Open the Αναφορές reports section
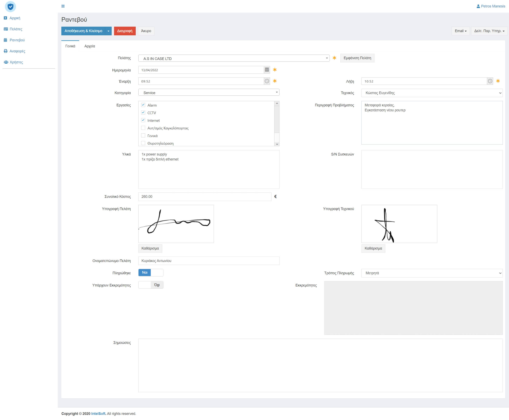The height and width of the screenshot is (420, 509). click(17, 51)
